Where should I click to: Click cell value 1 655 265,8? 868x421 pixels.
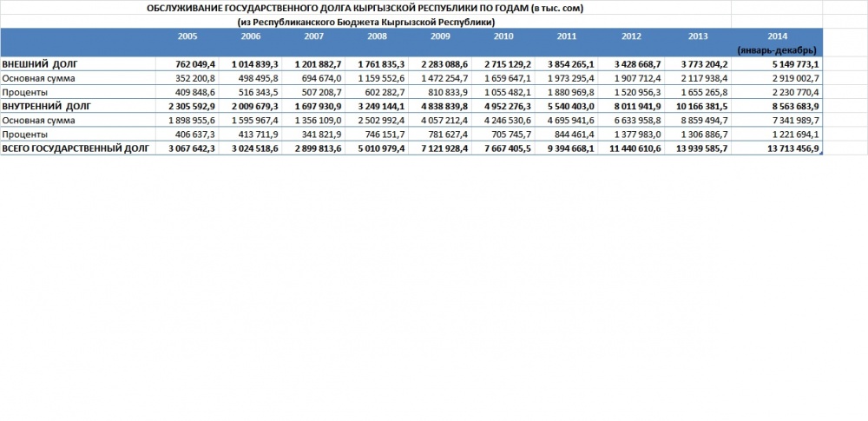(705, 92)
